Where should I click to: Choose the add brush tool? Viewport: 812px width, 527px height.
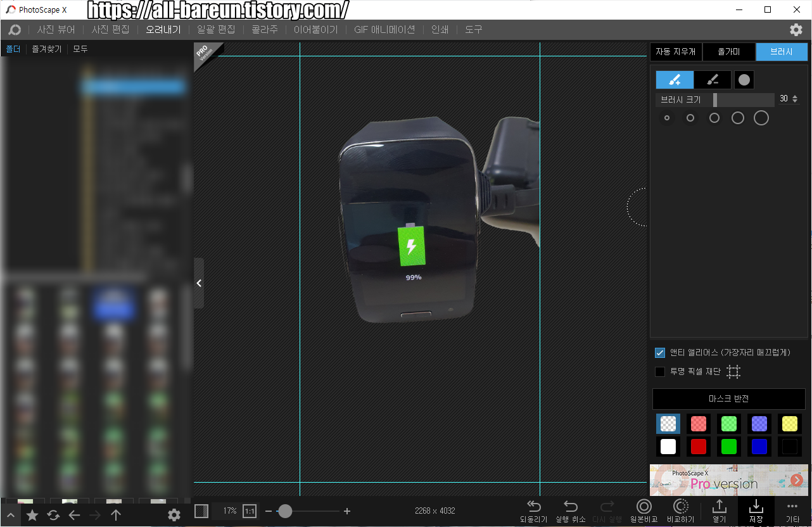pos(675,80)
